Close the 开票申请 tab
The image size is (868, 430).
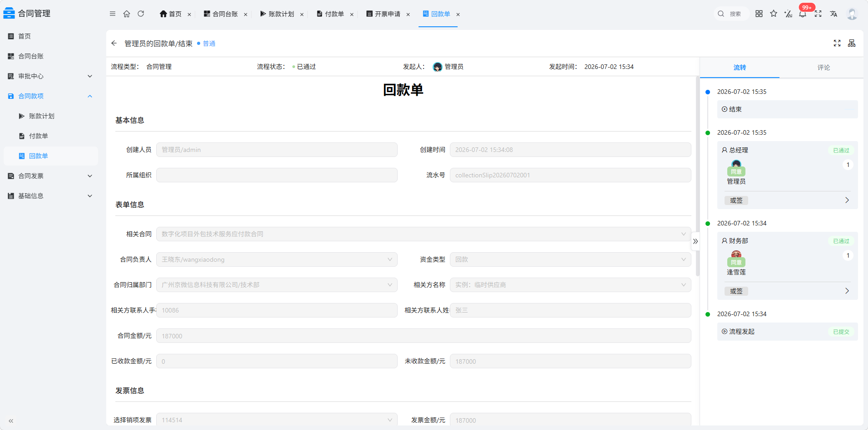pos(408,15)
